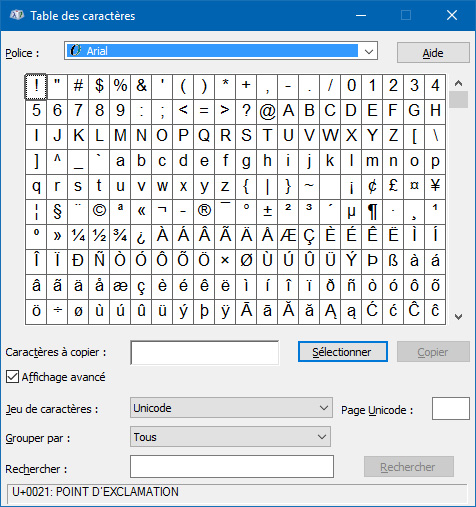Click the Copier button
The width and height of the screenshot is (476, 507).
pos(433,352)
